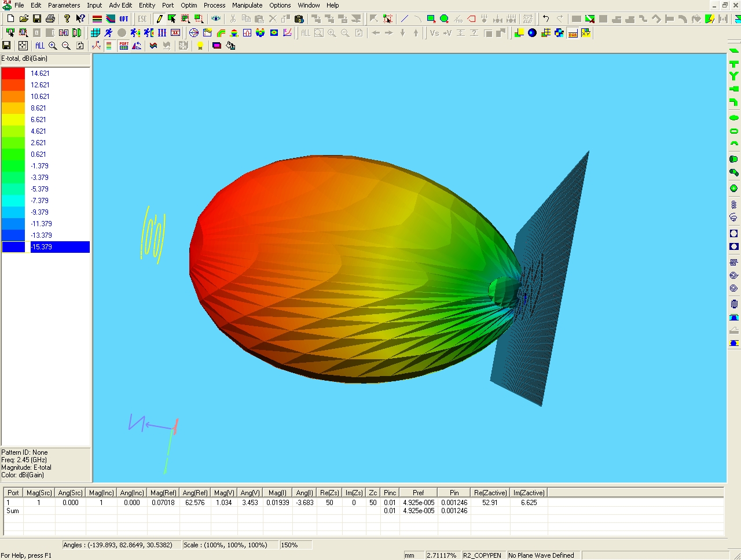
Task: Toggle the pencil edit mode icon
Action: 159,19
